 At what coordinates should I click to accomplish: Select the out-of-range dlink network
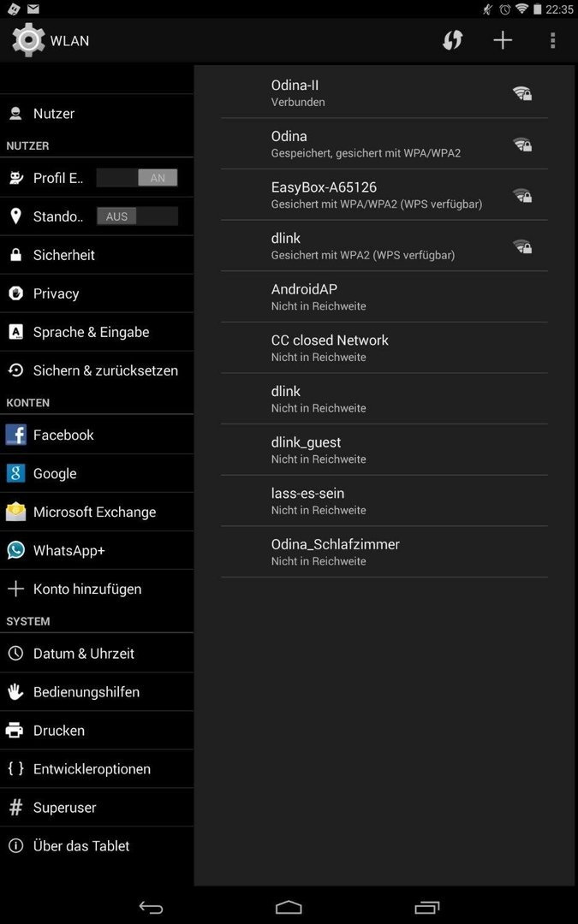click(x=384, y=399)
